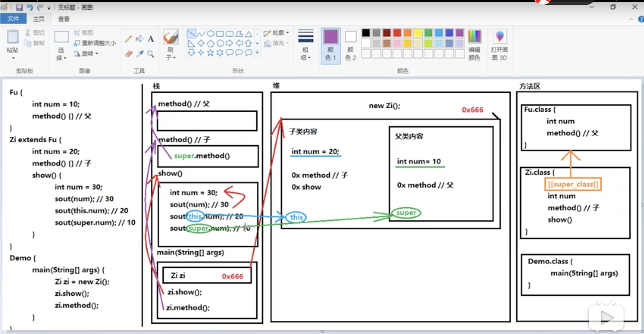
Task: Activate the 颜色 2 button
Action: click(x=351, y=45)
